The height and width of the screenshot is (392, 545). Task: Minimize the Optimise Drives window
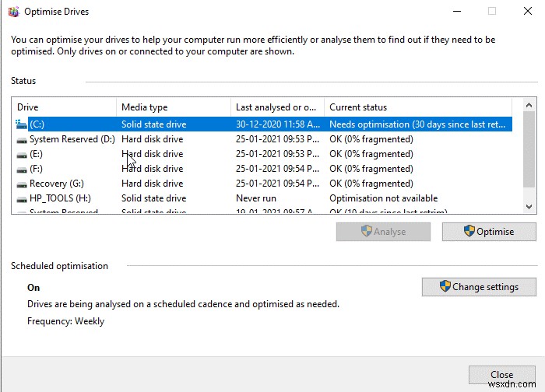tap(457, 11)
